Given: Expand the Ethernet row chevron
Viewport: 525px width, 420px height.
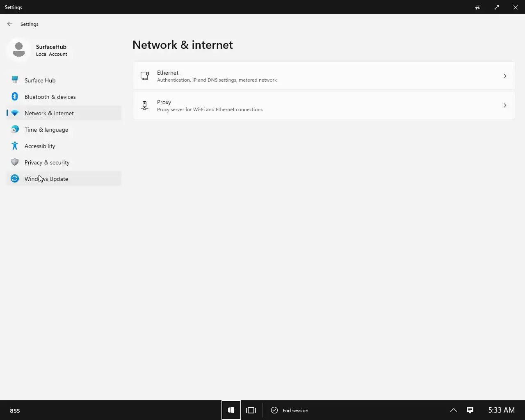Looking at the screenshot, I should [505, 76].
